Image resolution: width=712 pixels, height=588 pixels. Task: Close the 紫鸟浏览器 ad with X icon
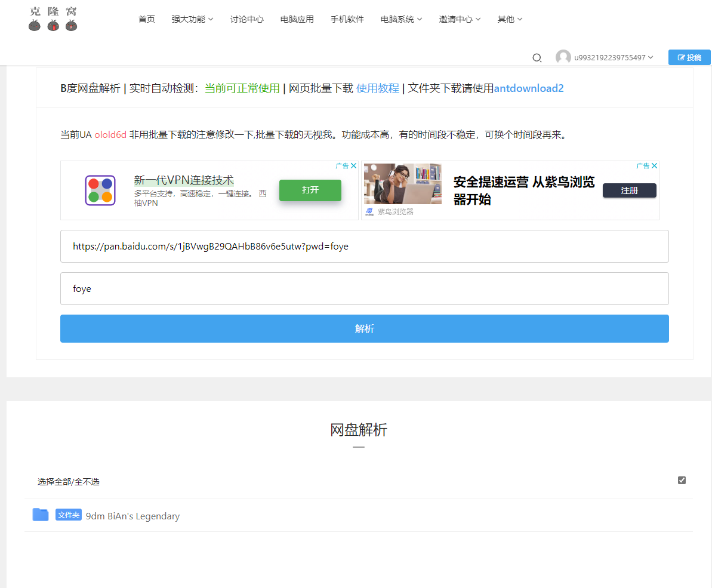point(654,166)
